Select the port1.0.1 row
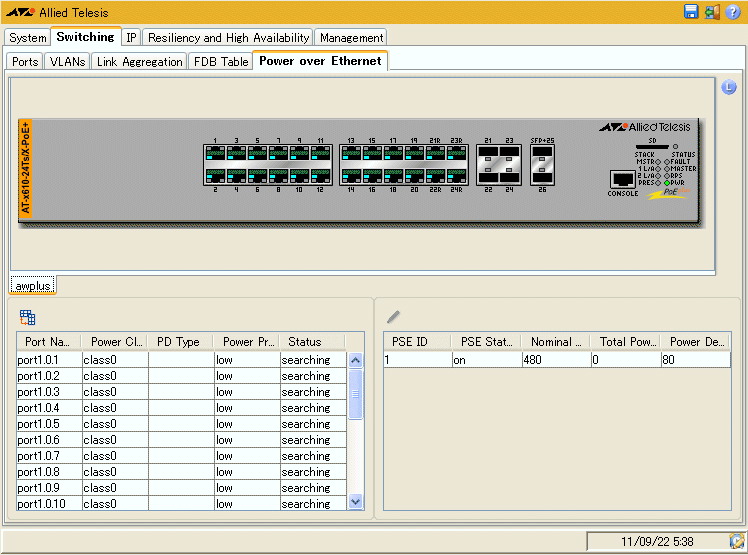Image resolution: width=748 pixels, height=555 pixels. pyautogui.click(x=181, y=360)
